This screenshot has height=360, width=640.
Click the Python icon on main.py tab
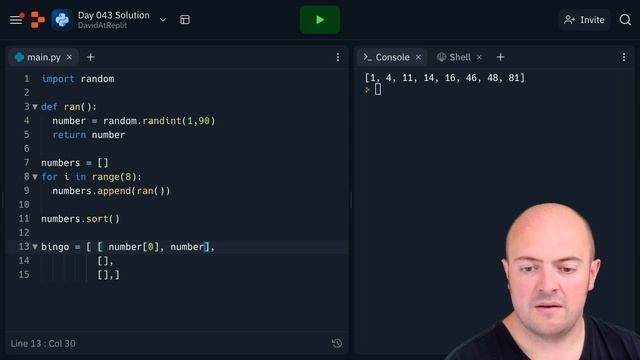19,57
